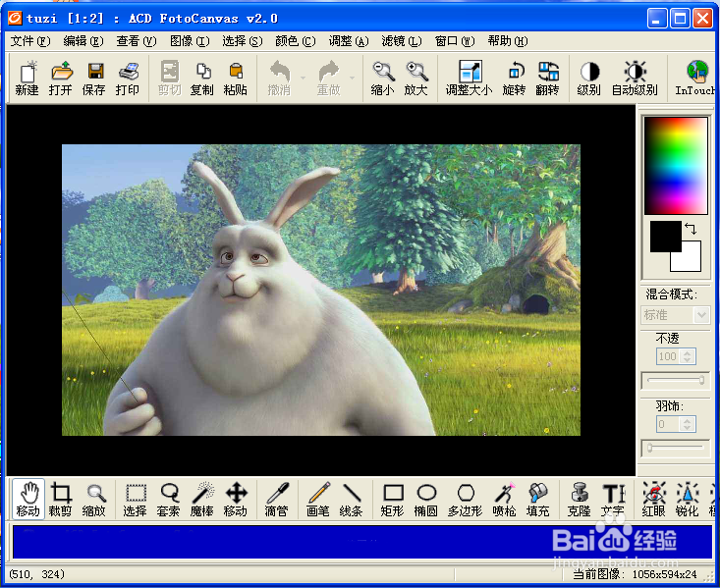Click the 新建 (New) toolbar icon

tap(28, 78)
